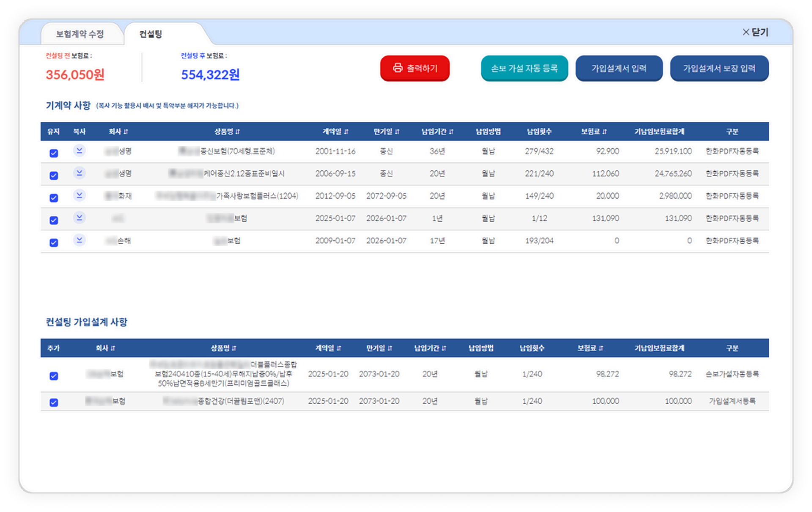Click copy icon for 2009-01-07 contract row
The width and height of the screenshot is (812, 512).
tap(79, 240)
